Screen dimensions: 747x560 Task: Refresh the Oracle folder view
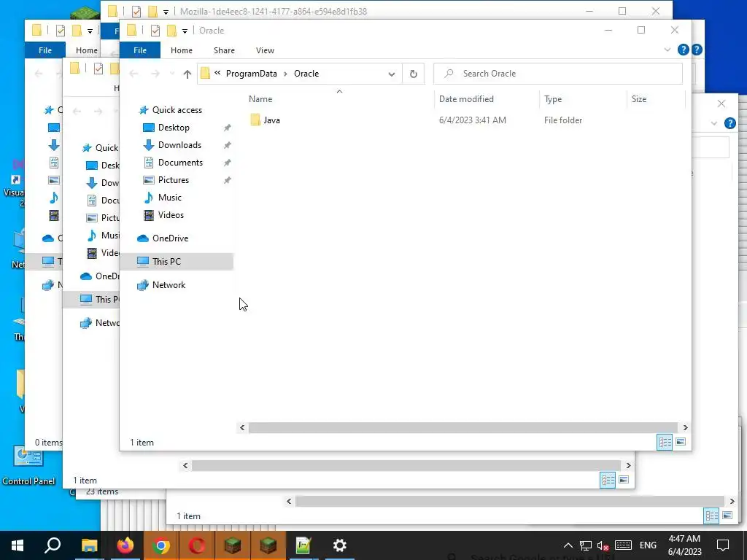(414, 74)
